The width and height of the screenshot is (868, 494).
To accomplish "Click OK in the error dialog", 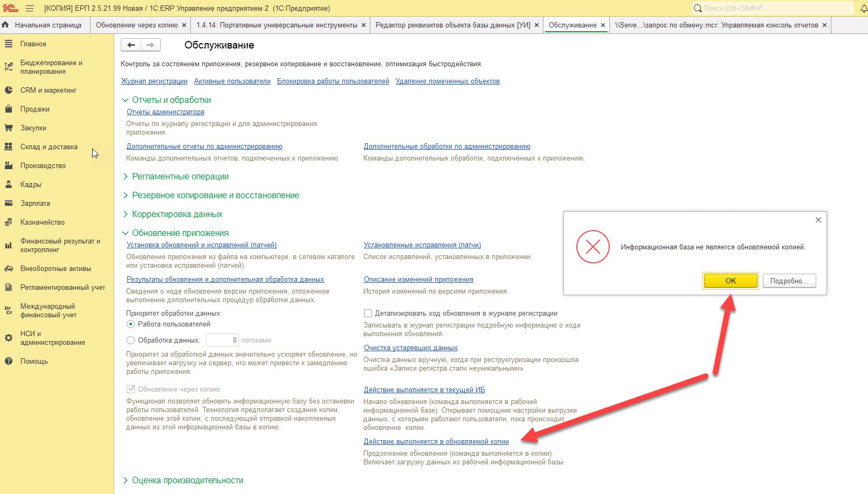I will pos(731,281).
